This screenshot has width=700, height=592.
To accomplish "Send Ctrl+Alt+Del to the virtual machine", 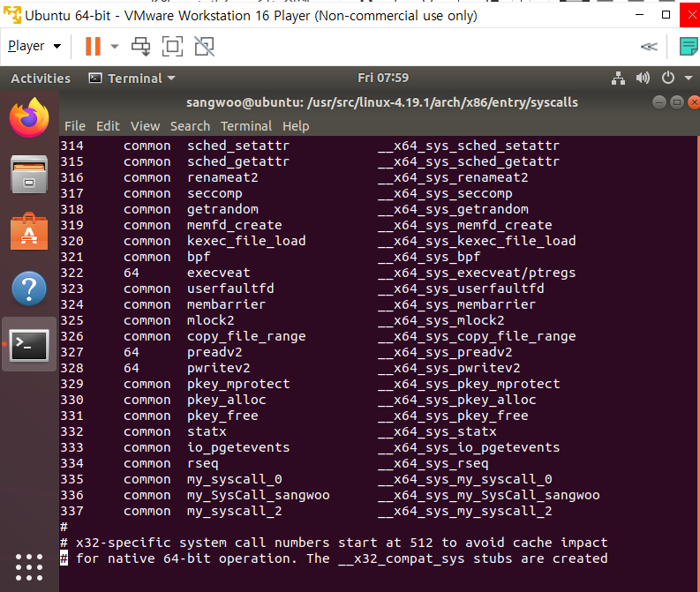I will (140, 46).
